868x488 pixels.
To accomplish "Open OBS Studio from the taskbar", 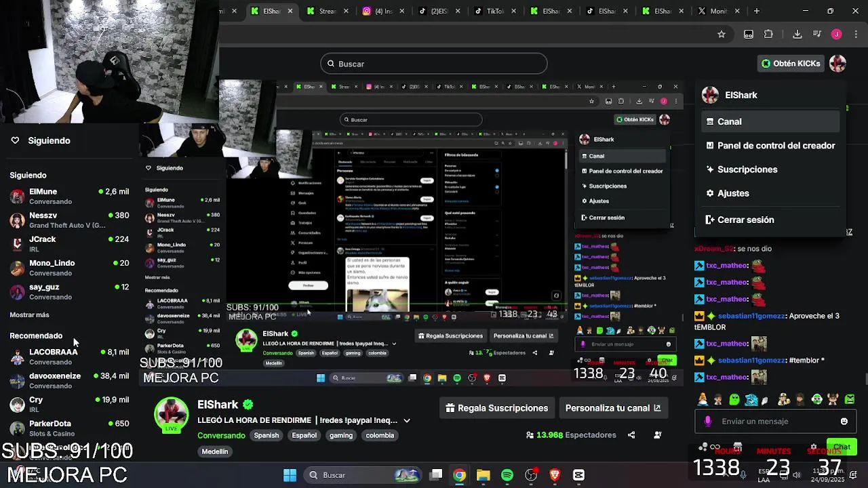I will (x=531, y=475).
